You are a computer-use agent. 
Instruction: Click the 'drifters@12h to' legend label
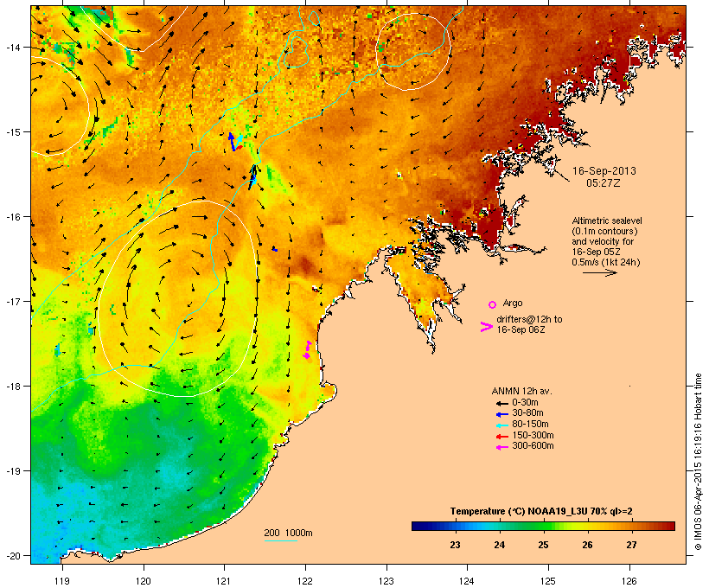click(x=529, y=319)
